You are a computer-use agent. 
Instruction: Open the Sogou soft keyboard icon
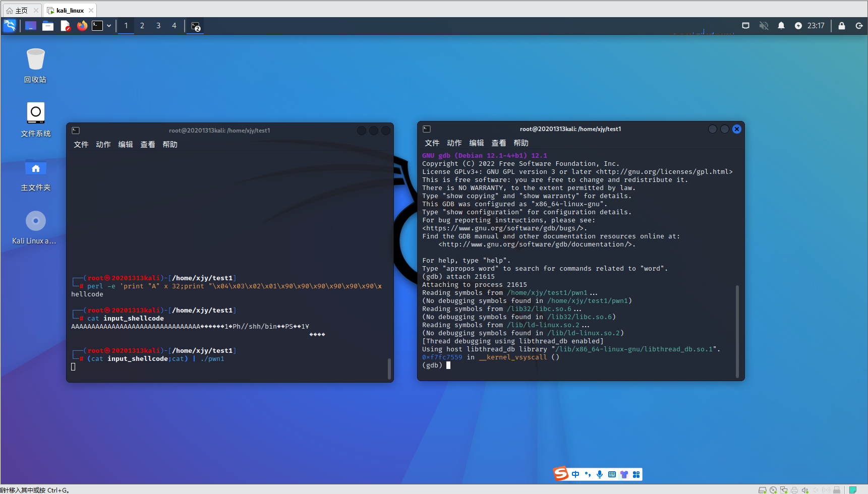[612, 474]
